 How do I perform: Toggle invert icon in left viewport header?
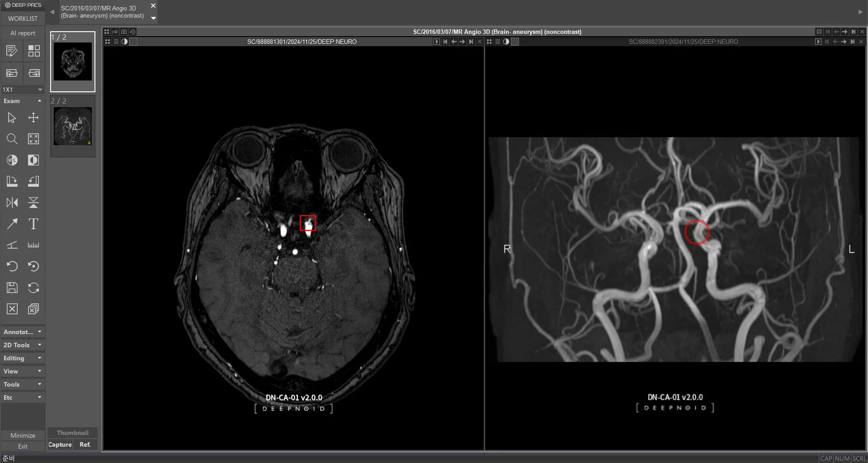pos(124,42)
